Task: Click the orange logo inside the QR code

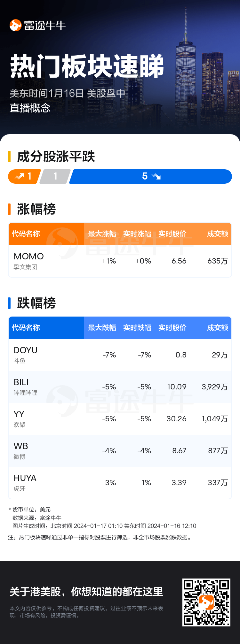Action: tap(206, 602)
